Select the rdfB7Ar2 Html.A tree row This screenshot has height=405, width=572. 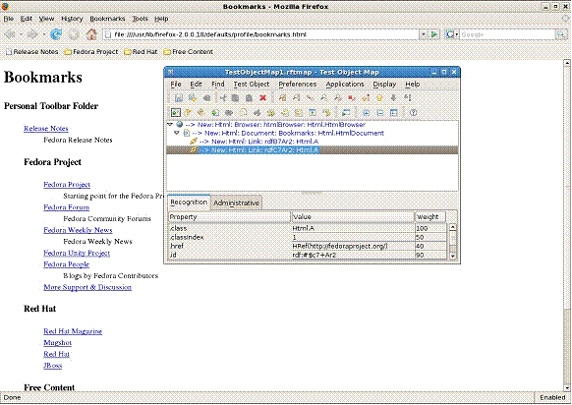(312, 141)
